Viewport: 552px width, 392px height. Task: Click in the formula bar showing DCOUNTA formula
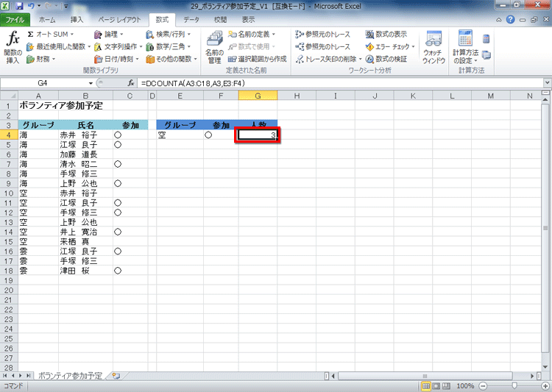[340, 83]
